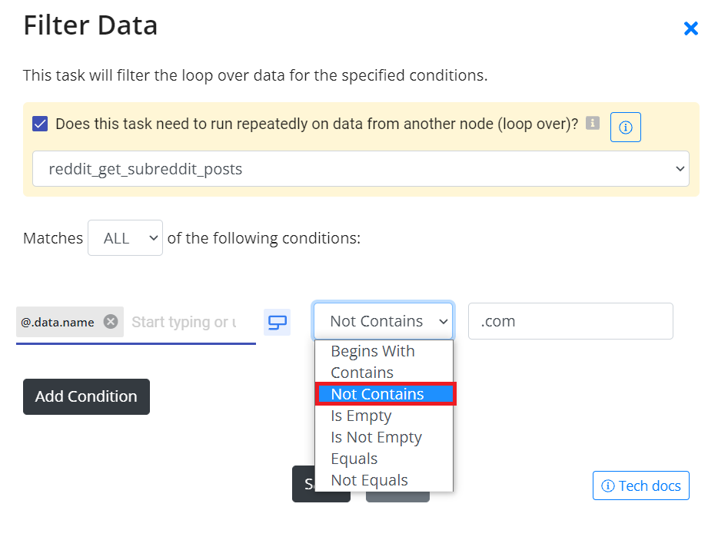Open the Tech docs link
The image size is (728, 560).
coord(640,485)
